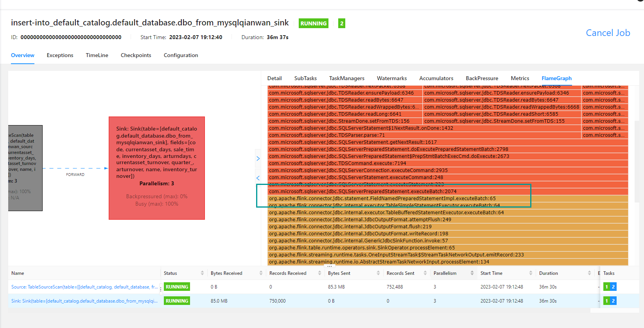
Task: Click the 85.3 MB Bytes Sent cell
Action: point(336,287)
